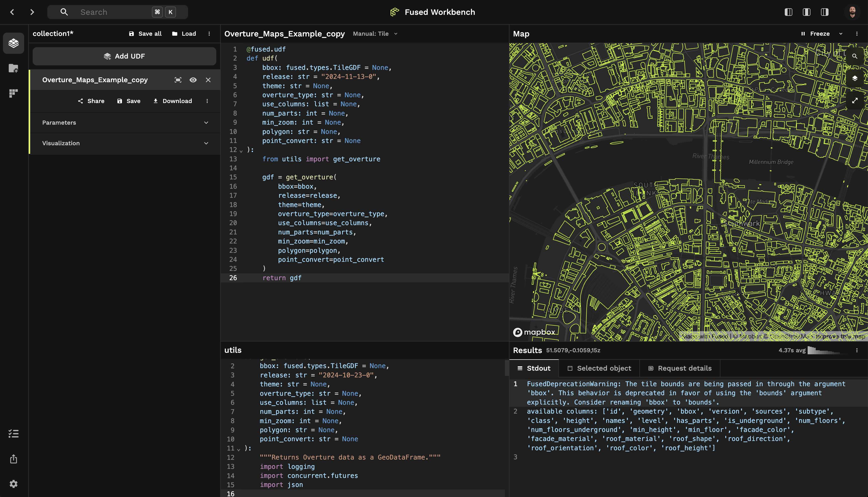
Task: Click the Add UDF button
Action: coord(124,56)
